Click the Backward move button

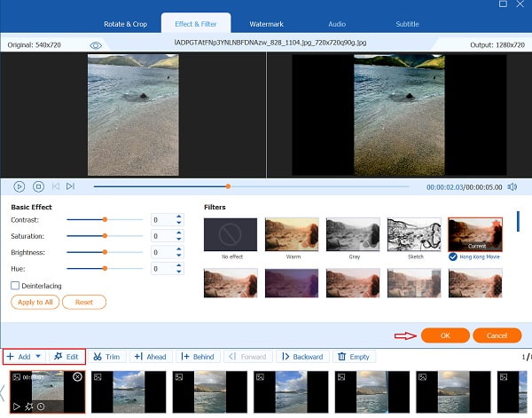click(302, 357)
